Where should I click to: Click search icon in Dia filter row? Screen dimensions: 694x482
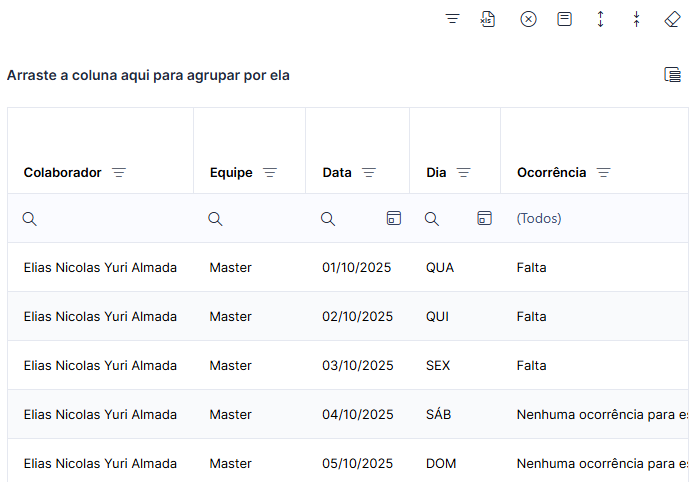(x=432, y=219)
